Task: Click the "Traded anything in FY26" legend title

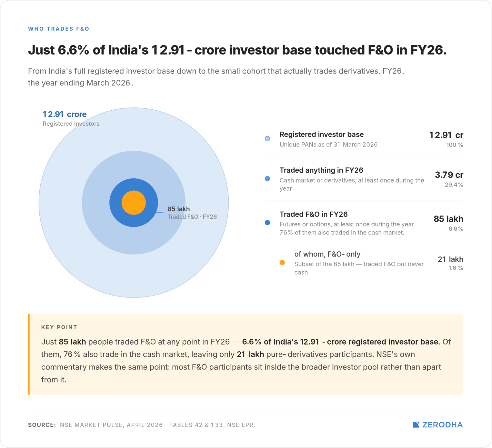Action: pyautogui.click(x=321, y=170)
